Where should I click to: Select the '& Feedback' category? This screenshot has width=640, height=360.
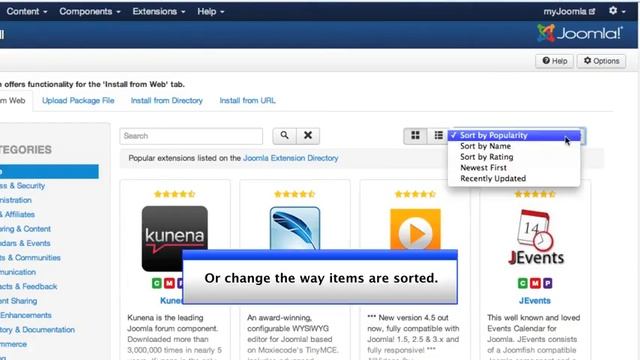click(x=29, y=287)
